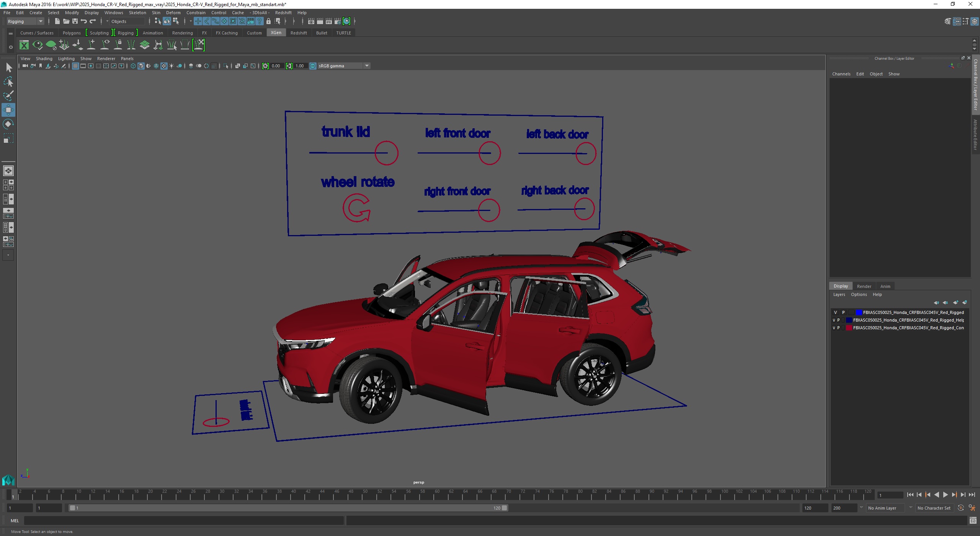Click the play forwards button

click(945, 495)
